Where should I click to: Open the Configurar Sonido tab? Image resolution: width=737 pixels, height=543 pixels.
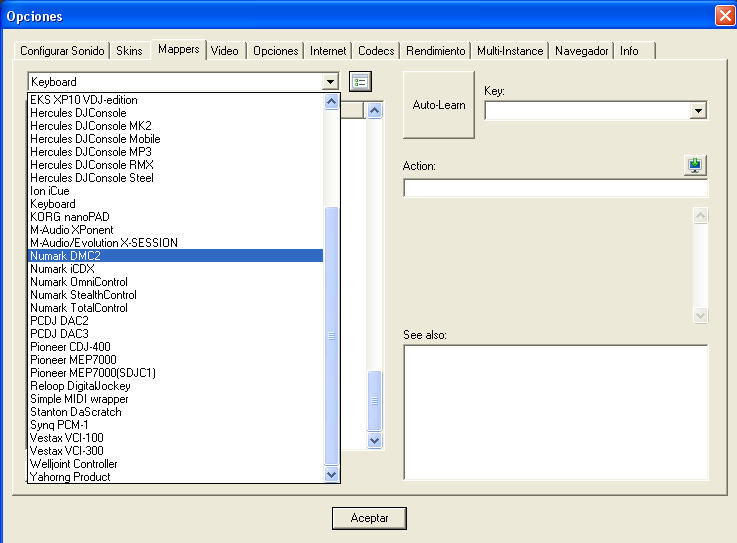click(x=63, y=51)
